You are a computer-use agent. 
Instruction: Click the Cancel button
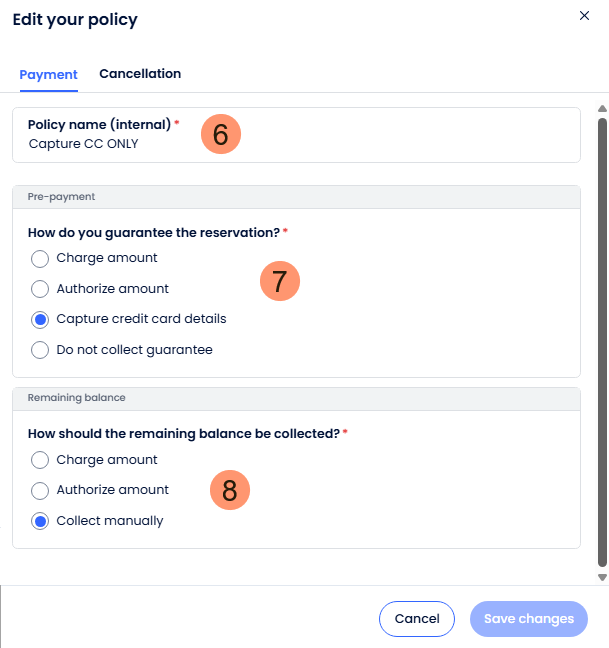417,619
